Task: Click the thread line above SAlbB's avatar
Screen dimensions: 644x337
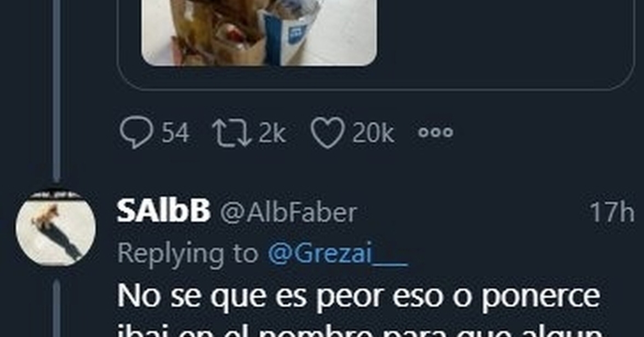Action: [56, 90]
